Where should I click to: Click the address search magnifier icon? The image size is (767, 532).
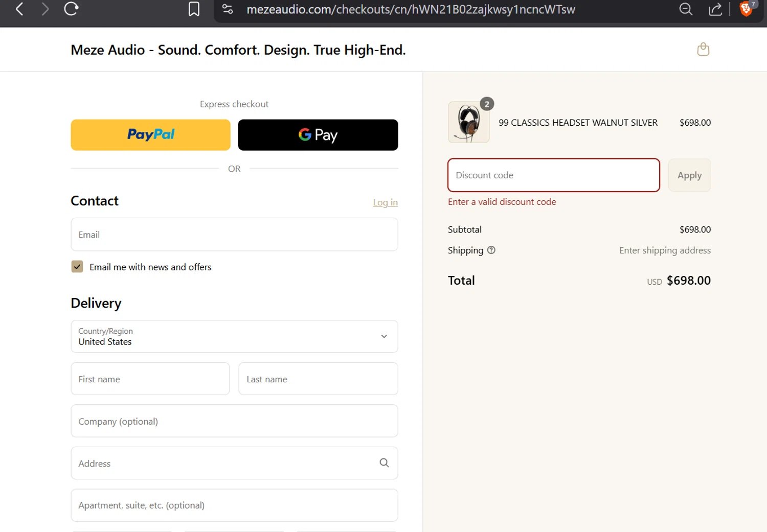(384, 462)
